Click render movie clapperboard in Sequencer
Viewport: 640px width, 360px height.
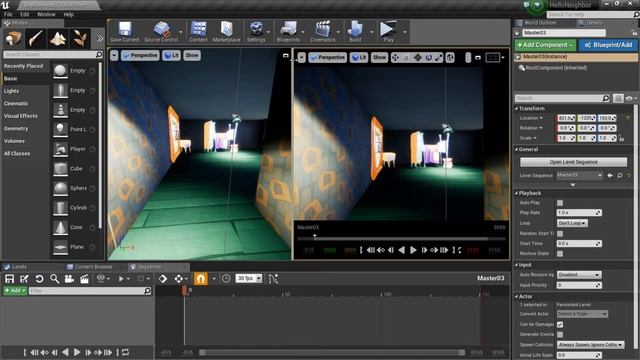tap(84, 279)
